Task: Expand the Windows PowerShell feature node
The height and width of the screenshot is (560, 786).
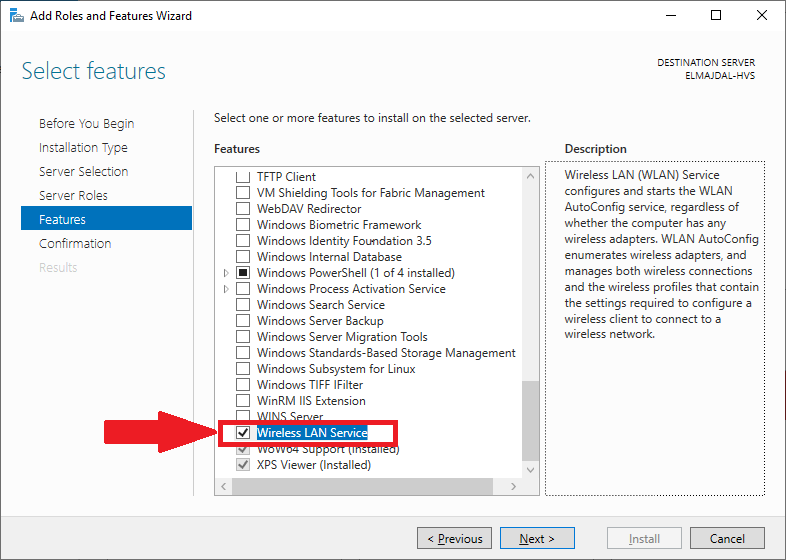Action: click(227, 273)
